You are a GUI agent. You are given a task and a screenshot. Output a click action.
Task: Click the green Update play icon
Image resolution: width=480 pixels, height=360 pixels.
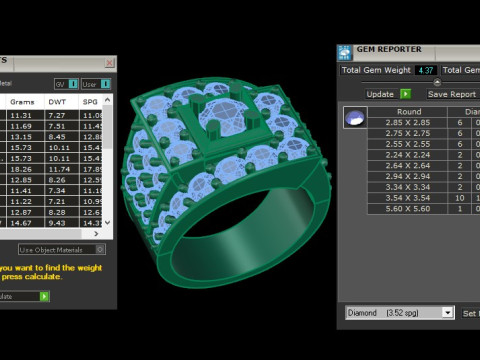tap(405, 94)
